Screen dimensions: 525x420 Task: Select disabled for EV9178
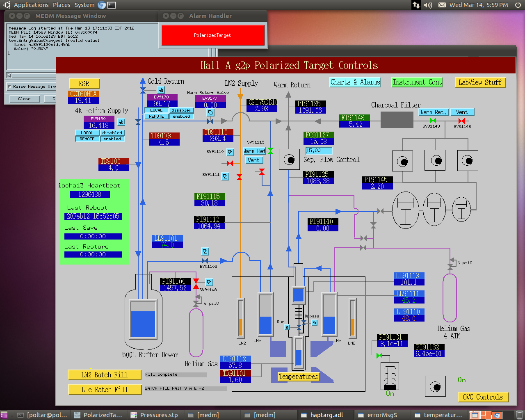tap(181, 110)
